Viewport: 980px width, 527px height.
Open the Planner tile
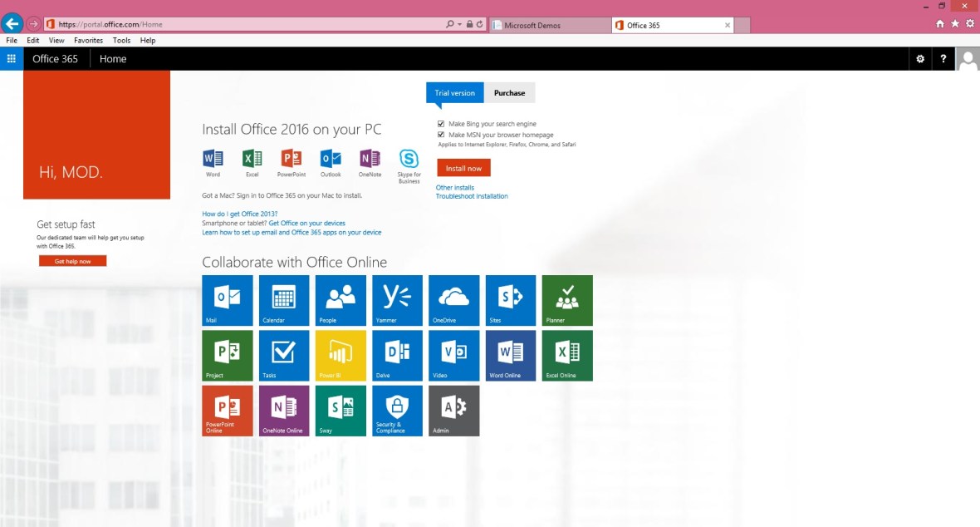(x=567, y=300)
